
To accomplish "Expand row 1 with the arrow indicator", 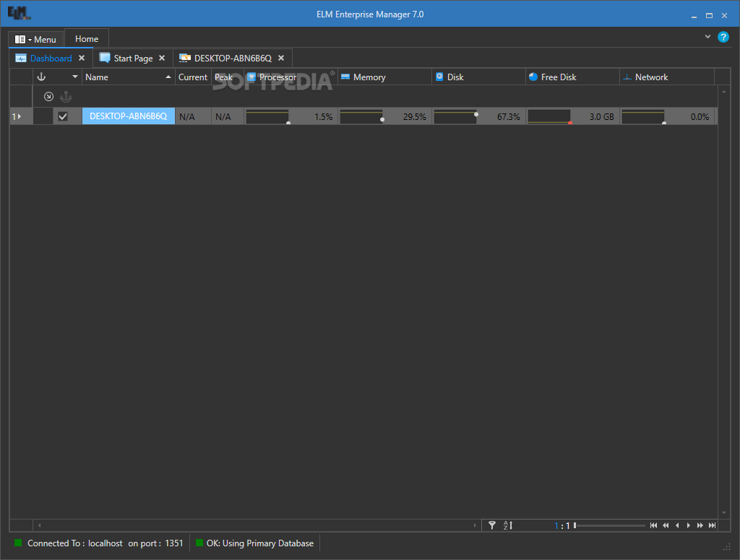I will [20, 116].
